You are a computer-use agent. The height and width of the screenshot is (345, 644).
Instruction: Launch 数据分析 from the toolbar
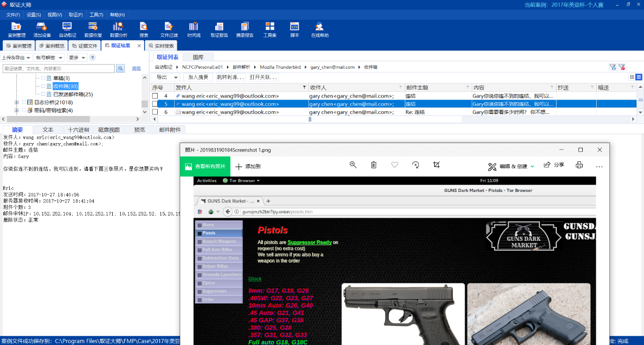(x=118, y=30)
